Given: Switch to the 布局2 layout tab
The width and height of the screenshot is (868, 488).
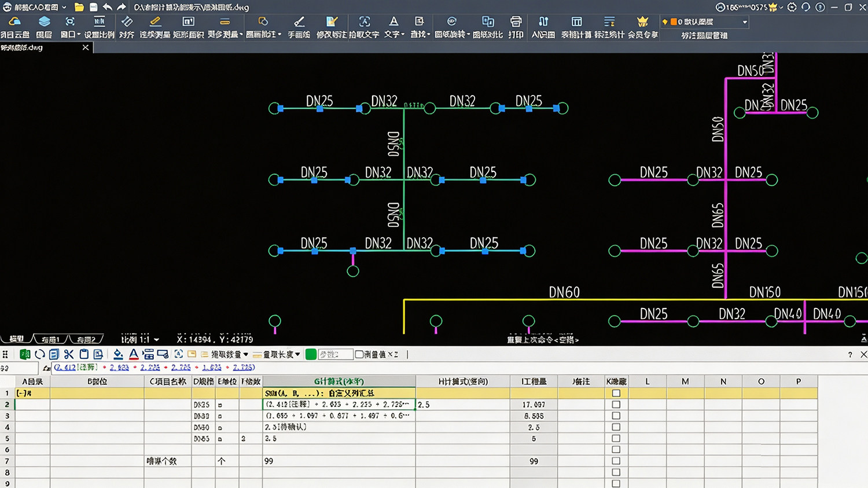Looking at the screenshot, I should 86,339.
